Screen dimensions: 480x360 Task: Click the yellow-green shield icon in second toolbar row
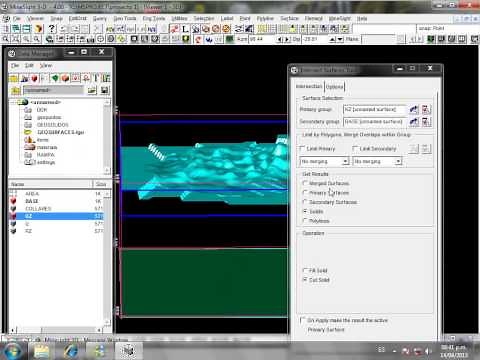[186, 39]
